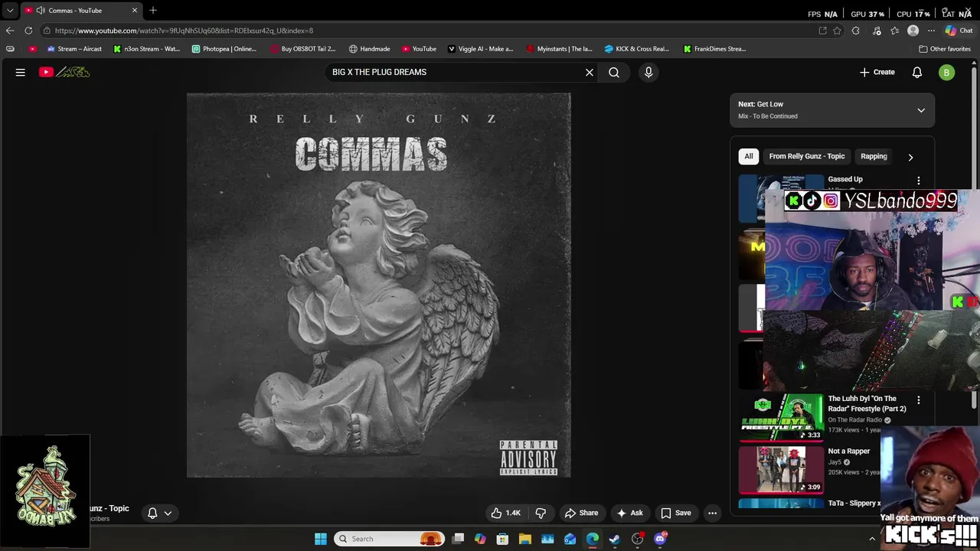Image resolution: width=980 pixels, height=551 pixels.
Task: Open Microsoft Store from the taskbar
Action: (x=503, y=539)
